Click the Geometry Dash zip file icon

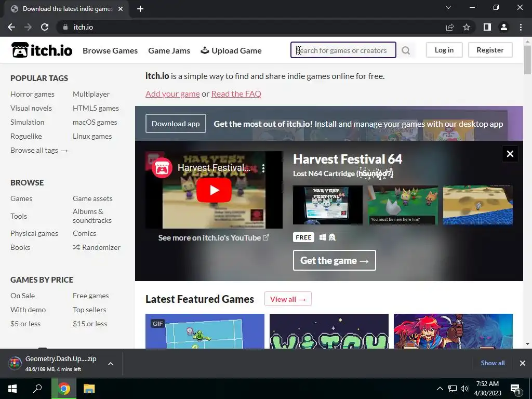(15, 363)
